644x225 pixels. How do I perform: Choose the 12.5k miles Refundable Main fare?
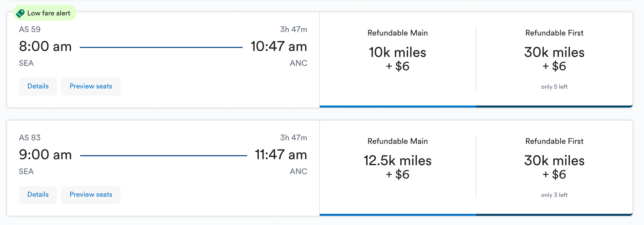[x=397, y=166]
